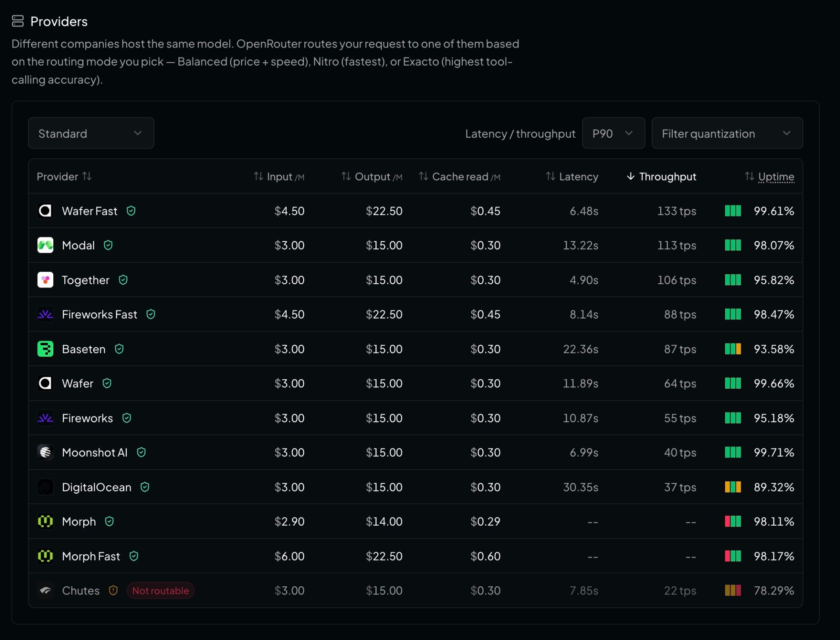Click the Together provider logo
The height and width of the screenshot is (640, 840).
(45, 280)
